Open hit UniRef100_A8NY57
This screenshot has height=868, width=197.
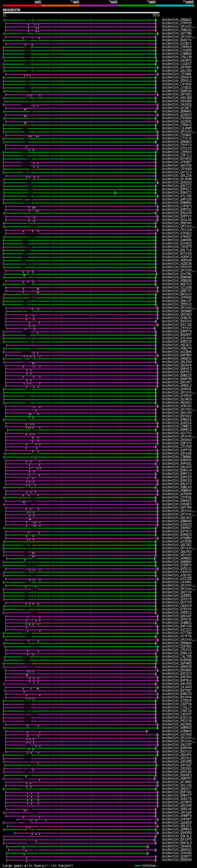coord(176,778)
